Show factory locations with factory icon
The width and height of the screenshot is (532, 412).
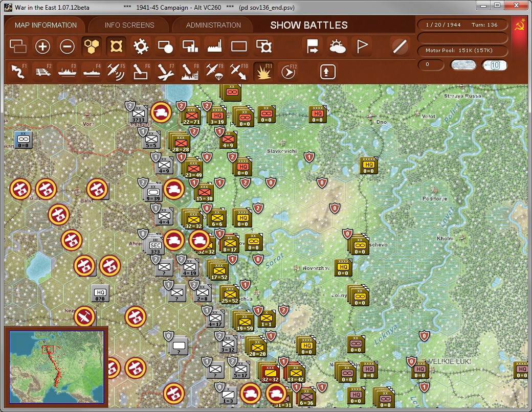214,47
